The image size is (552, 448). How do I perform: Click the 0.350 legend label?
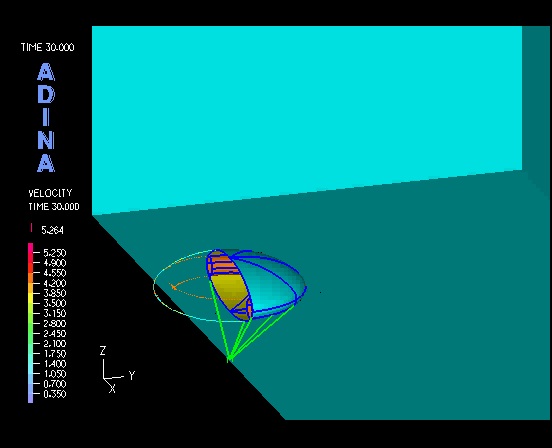55,394
